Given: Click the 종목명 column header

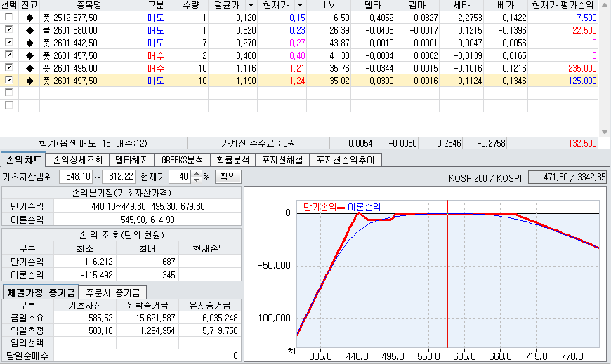Looking at the screenshot, I should [x=89, y=5].
